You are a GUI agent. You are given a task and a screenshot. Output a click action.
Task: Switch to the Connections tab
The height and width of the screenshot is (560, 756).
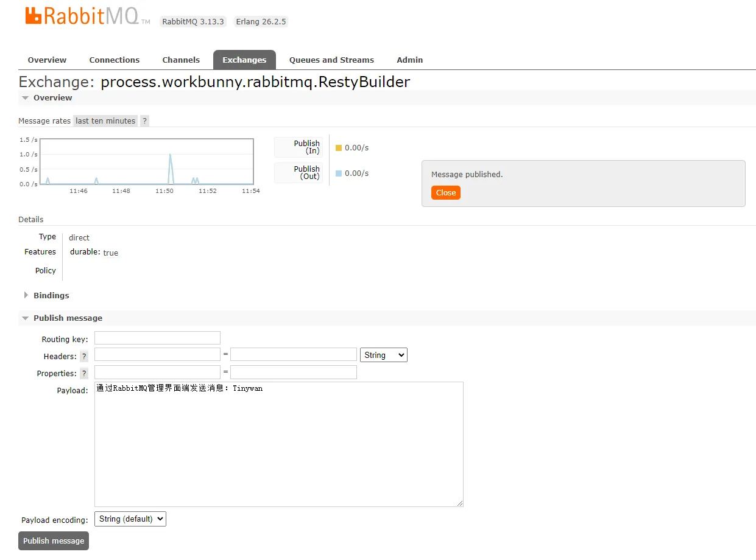pos(115,60)
